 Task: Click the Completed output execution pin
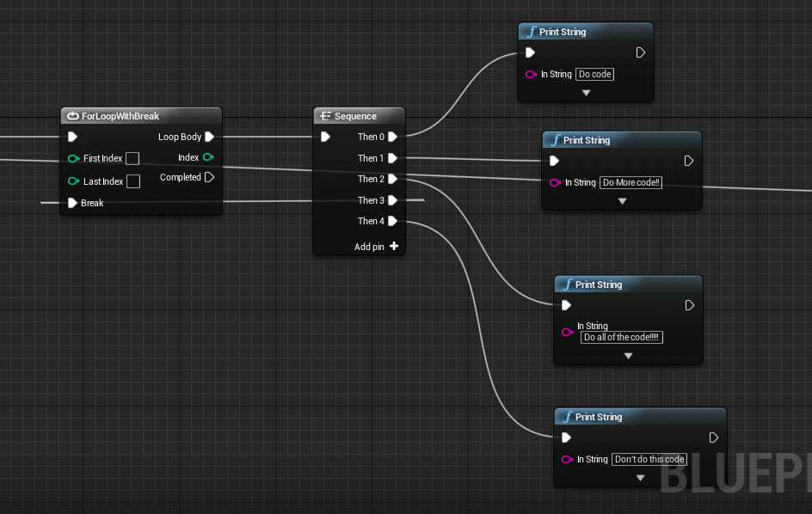[209, 177]
